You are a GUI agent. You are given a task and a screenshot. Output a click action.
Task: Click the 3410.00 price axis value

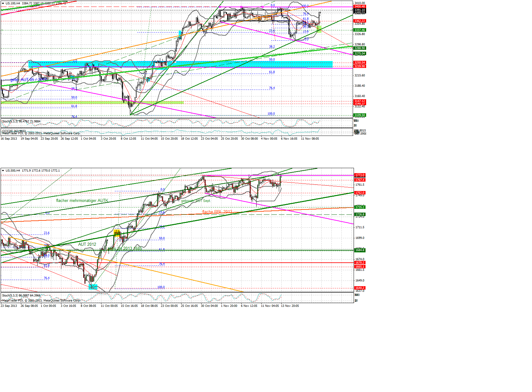click(x=360, y=3)
